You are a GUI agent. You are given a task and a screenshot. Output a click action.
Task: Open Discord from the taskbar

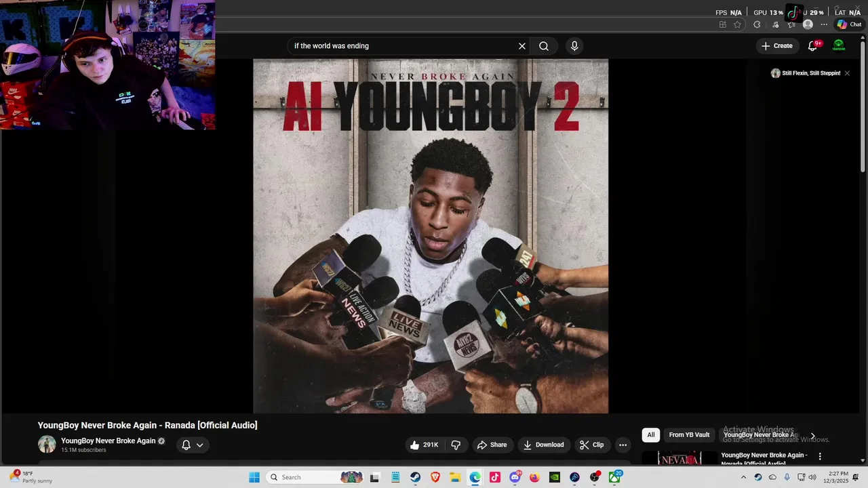(x=515, y=477)
